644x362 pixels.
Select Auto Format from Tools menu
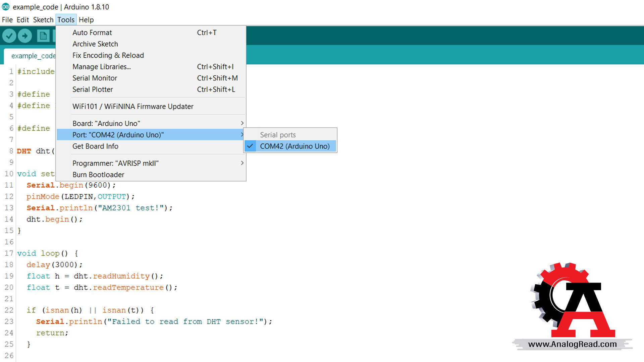click(151, 33)
